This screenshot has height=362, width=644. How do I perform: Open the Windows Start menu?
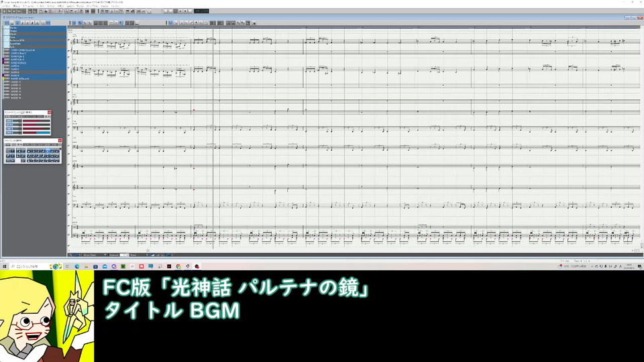point(5,266)
